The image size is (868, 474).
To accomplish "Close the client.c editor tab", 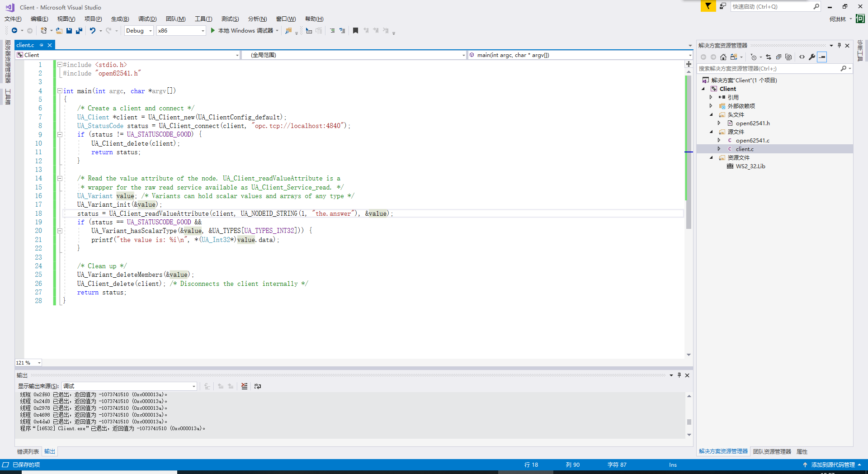I will 50,45.
